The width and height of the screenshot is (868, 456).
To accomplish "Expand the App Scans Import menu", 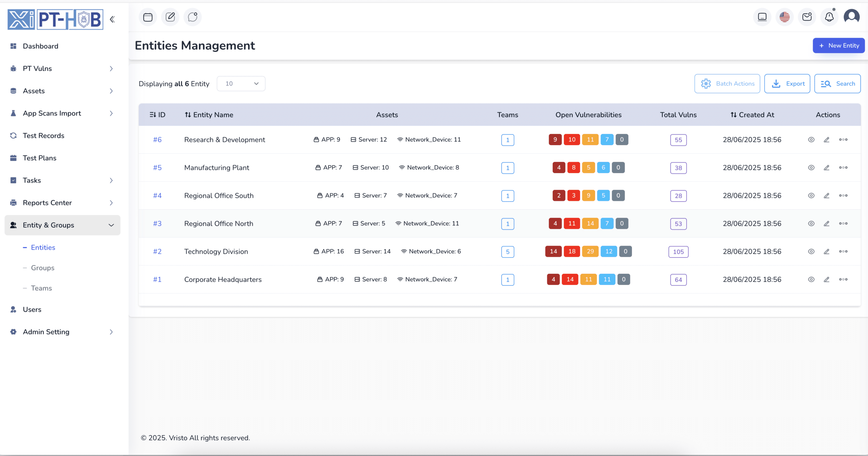I will [62, 113].
